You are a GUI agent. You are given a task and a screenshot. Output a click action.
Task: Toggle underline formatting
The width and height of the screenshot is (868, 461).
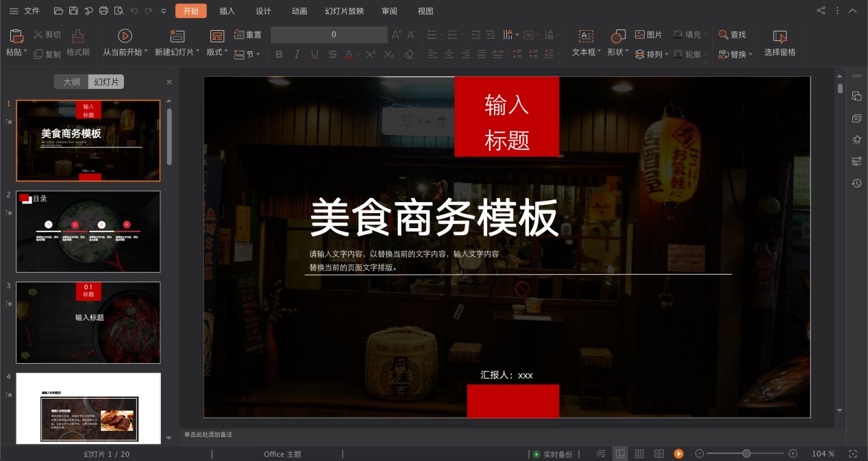pos(314,54)
